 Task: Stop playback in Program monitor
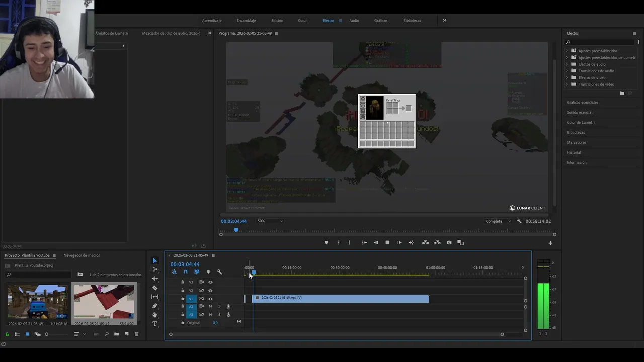tap(387, 242)
